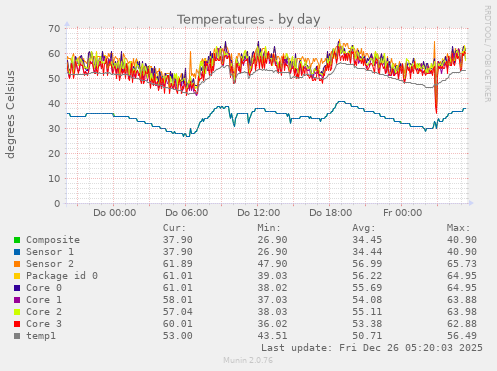Viewport: 497px width, 371px height.
Task: Click Package id 0 minimum value 39.03
Action: tap(272, 276)
